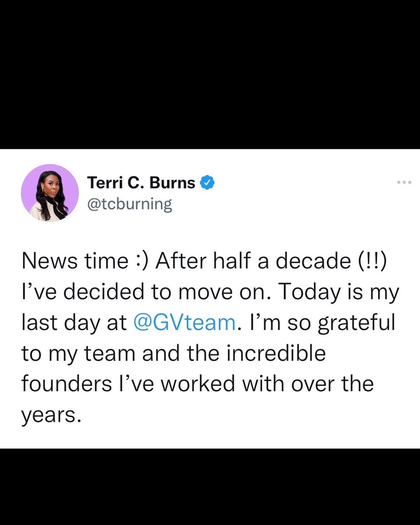420x525 pixels.
Task: Open the Terri C. Burns display name
Action: tap(141, 183)
